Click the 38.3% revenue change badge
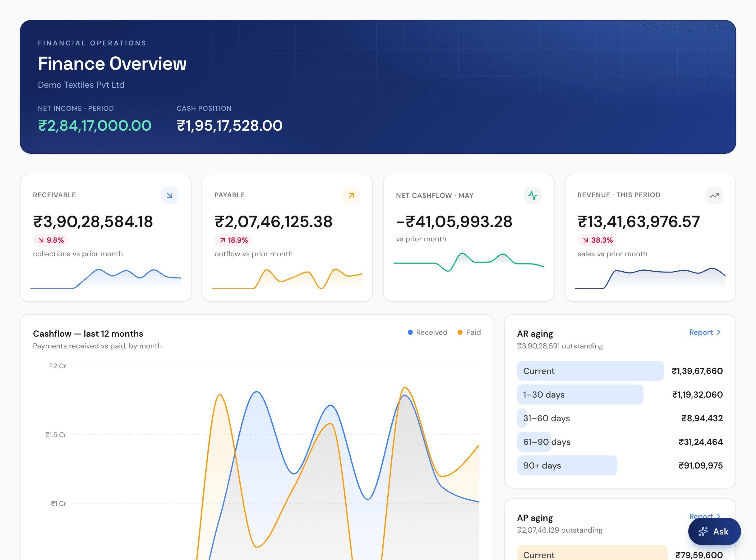 click(x=597, y=240)
